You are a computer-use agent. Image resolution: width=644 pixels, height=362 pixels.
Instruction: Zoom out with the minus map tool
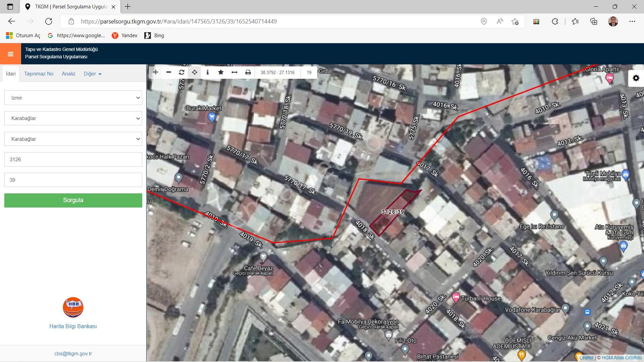169,72
